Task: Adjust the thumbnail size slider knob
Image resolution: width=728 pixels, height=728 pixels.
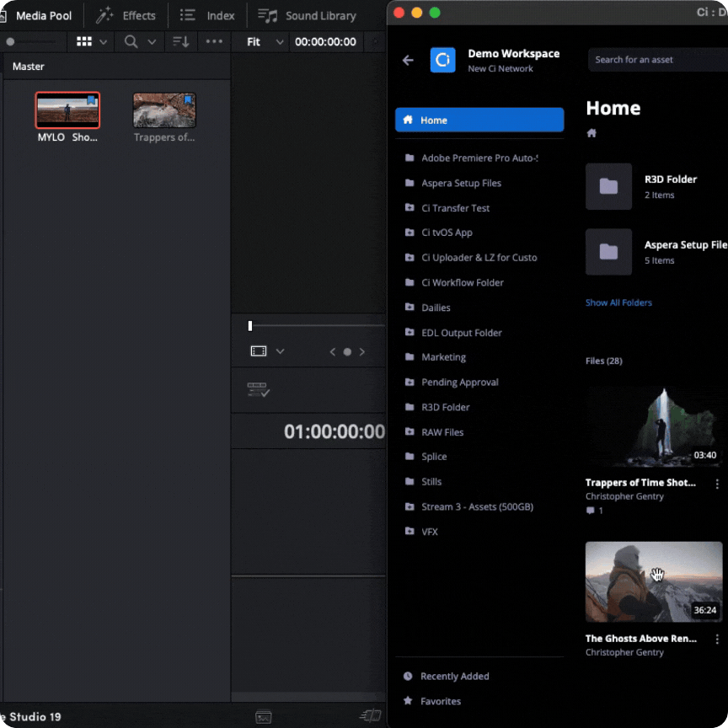Action: point(10,42)
